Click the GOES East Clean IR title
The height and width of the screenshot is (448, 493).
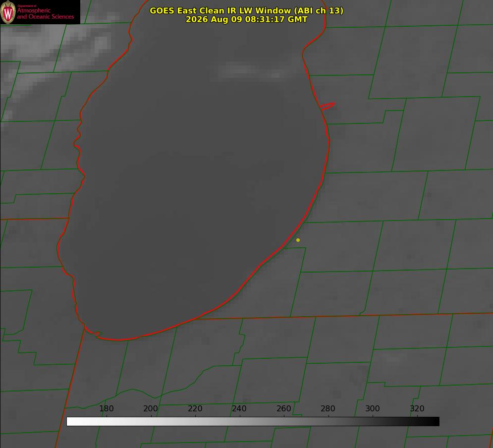click(247, 10)
